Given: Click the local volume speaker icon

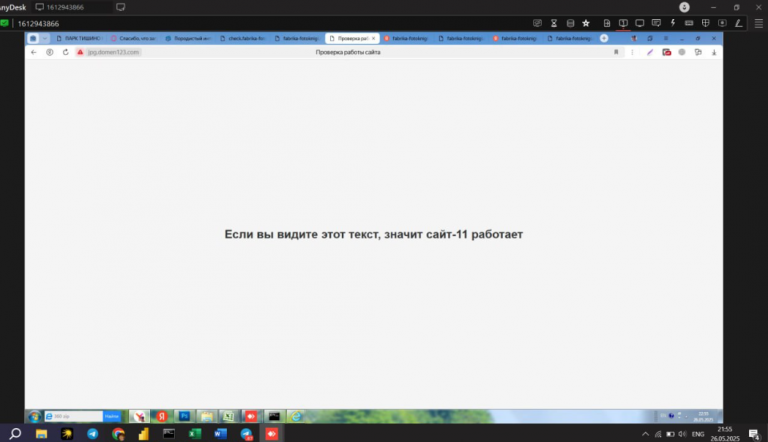Looking at the screenshot, I should (x=682, y=434).
